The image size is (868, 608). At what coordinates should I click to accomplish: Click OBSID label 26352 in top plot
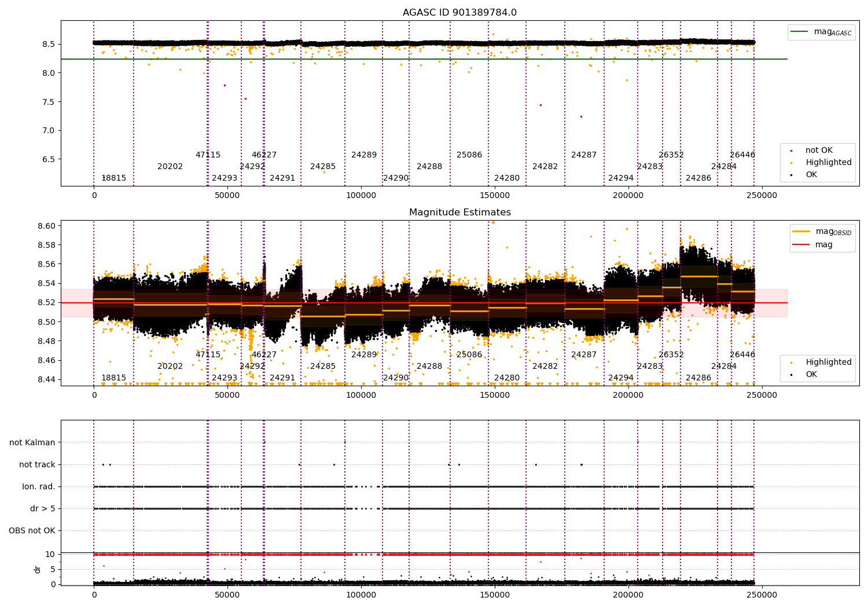tap(671, 155)
